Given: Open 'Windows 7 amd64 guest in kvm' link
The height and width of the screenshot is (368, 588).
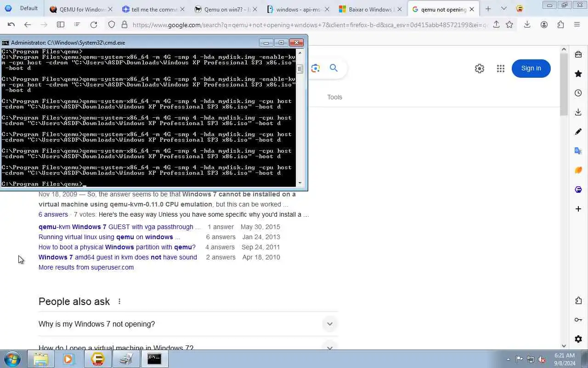Looking at the screenshot, I should pos(118,257).
